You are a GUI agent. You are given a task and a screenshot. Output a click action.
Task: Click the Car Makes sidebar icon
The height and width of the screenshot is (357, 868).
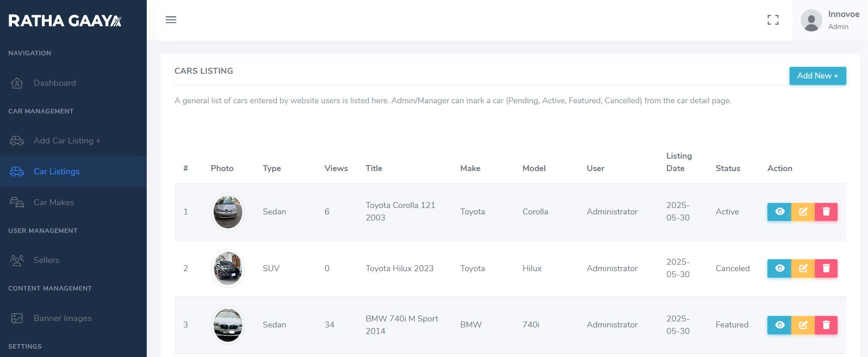pyautogui.click(x=17, y=202)
